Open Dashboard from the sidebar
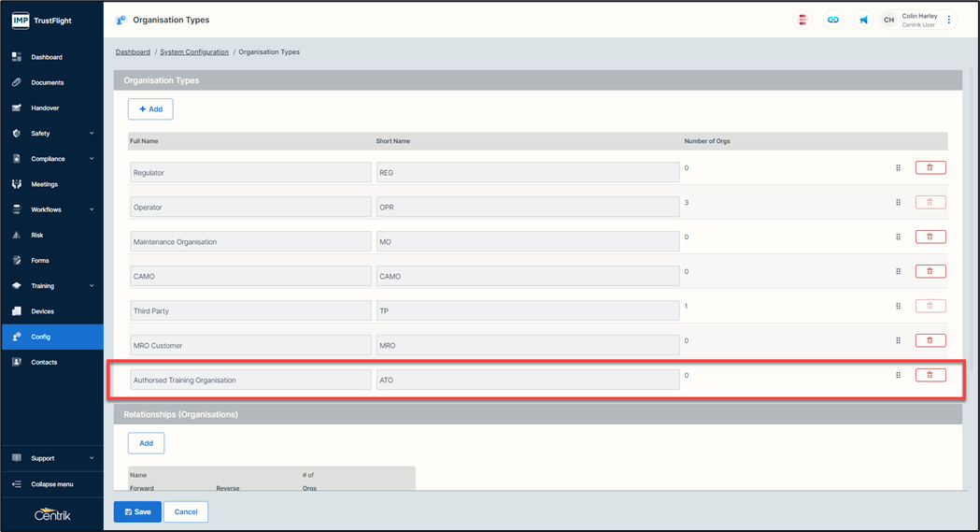The width and height of the screenshot is (980, 532). [x=47, y=57]
